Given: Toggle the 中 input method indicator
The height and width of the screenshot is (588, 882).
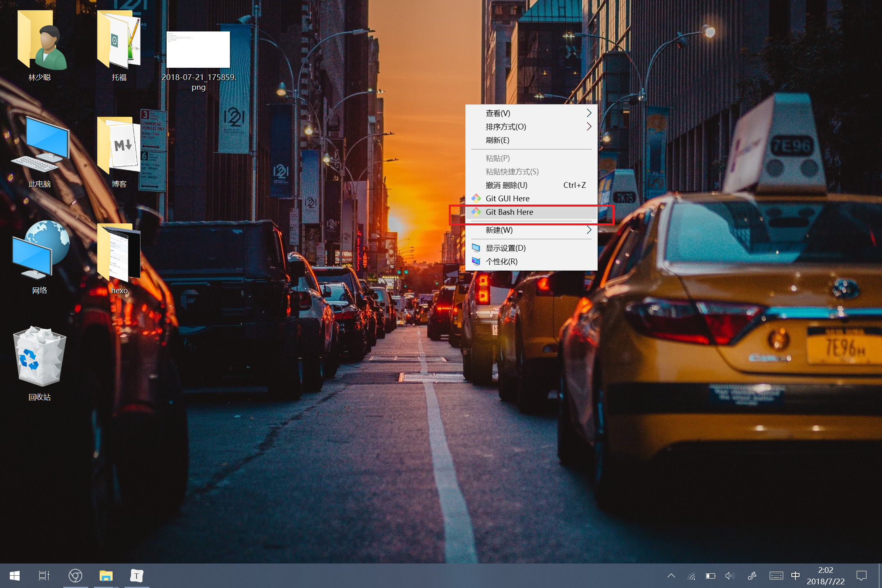Looking at the screenshot, I should click(795, 576).
